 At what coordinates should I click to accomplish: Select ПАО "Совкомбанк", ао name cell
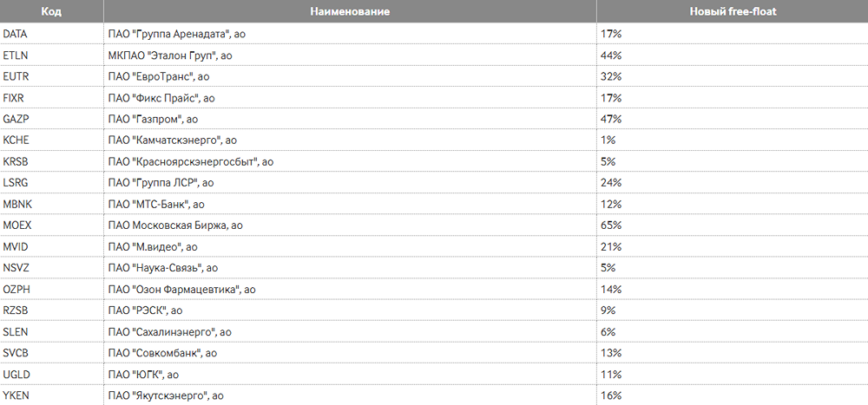pos(162,353)
